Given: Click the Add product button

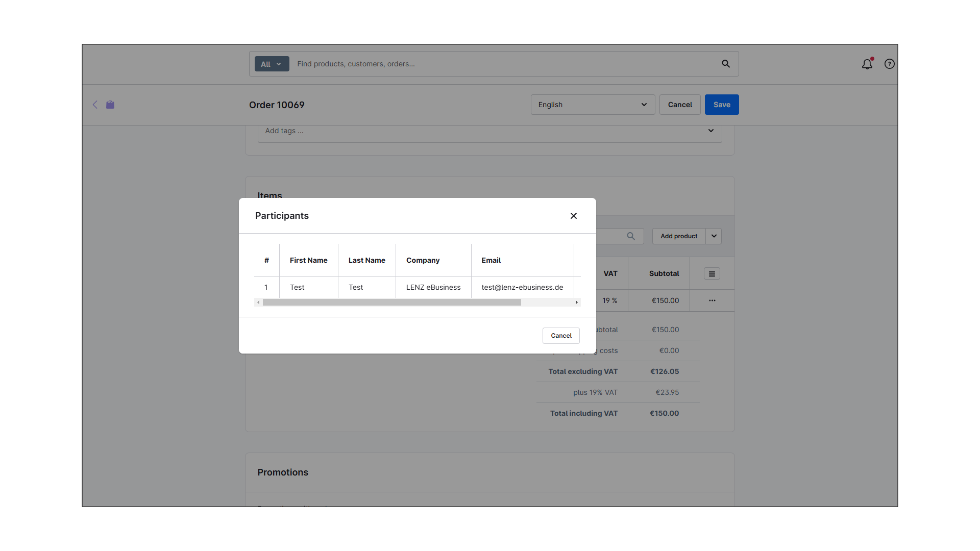Looking at the screenshot, I should [679, 236].
